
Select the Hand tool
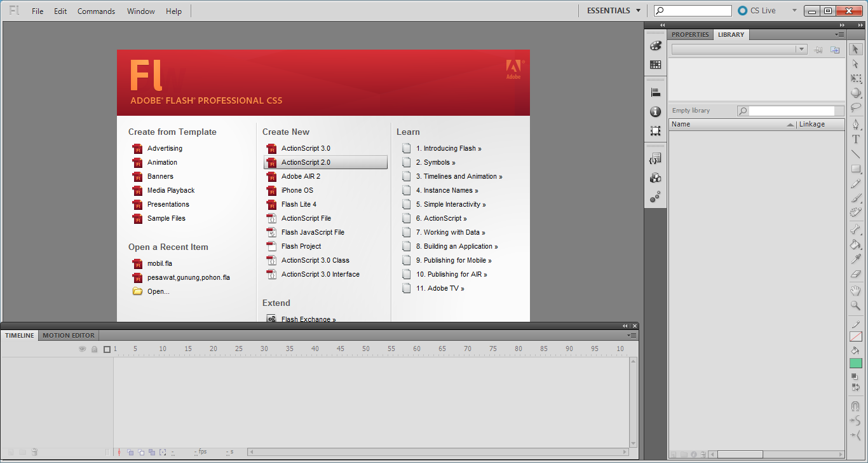point(856,291)
